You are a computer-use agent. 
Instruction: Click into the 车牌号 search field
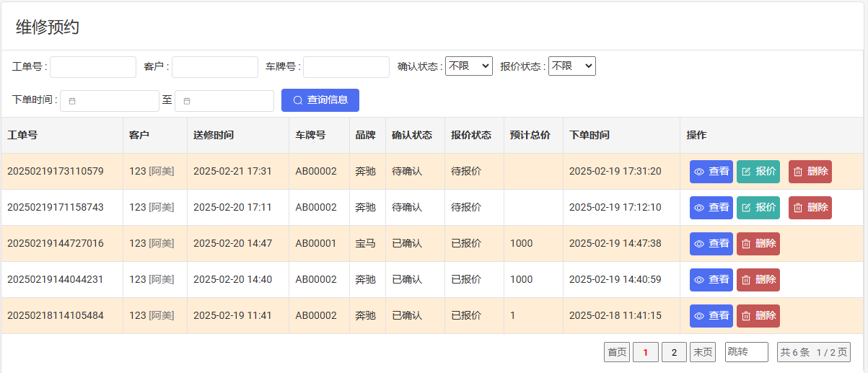point(346,67)
